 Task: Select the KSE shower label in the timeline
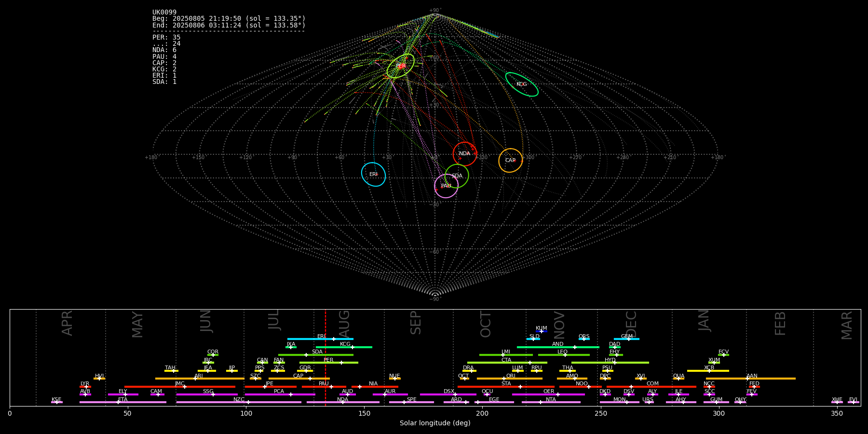click(56, 400)
